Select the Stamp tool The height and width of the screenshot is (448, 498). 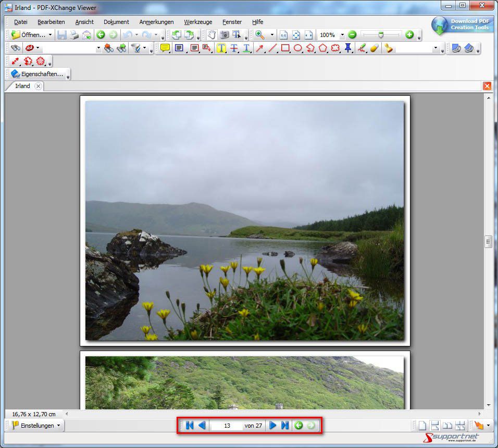389,48
